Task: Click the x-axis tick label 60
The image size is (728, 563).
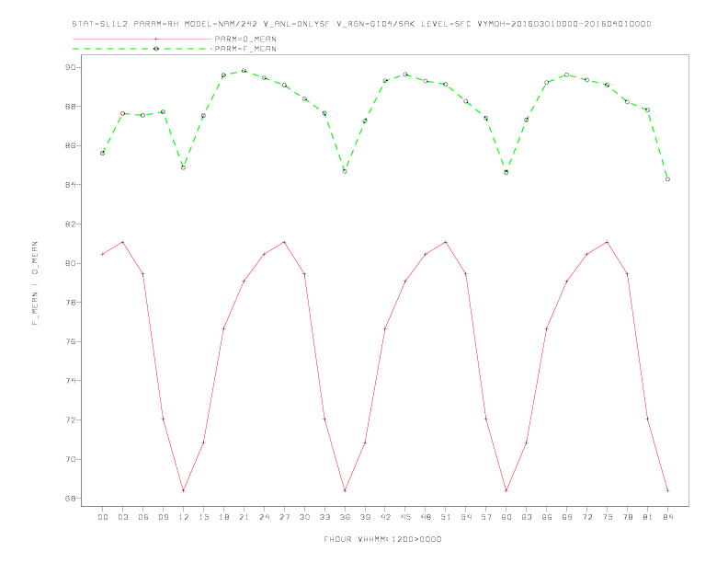Action: [x=506, y=517]
